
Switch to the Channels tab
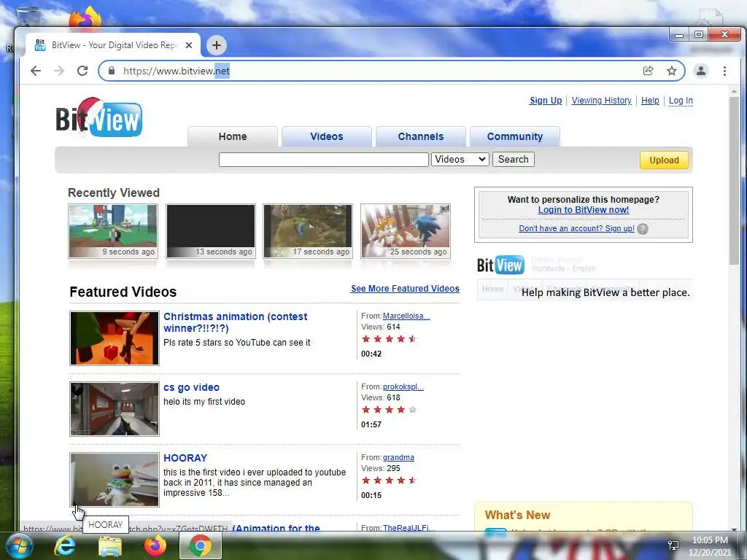pos(421,136)
